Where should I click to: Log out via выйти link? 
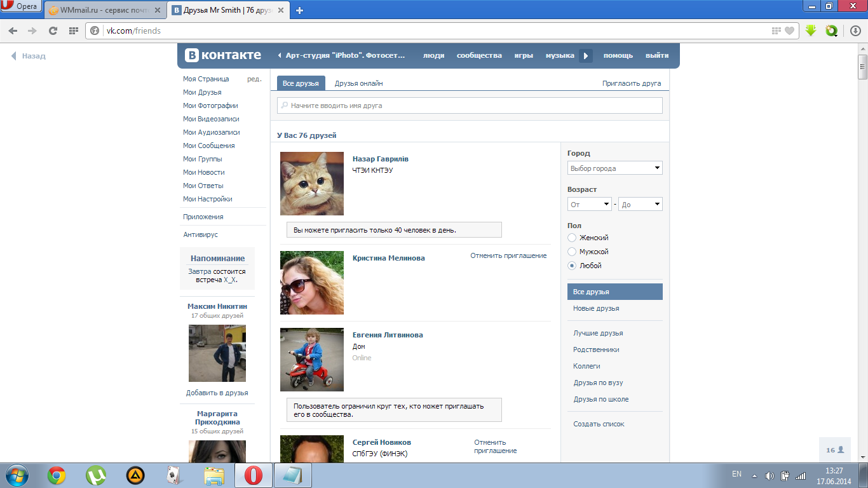(x=657, y=55)
